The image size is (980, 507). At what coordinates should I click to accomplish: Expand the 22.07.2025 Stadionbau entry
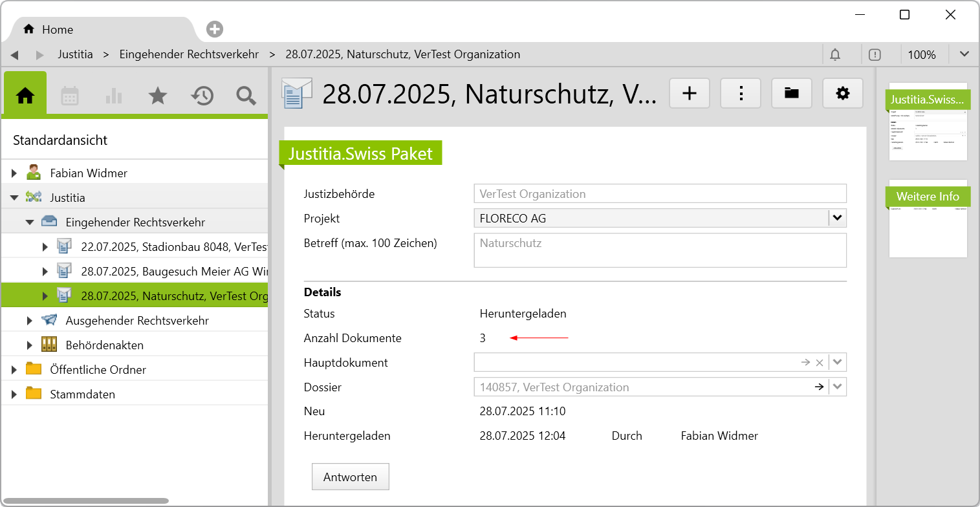[x=45, y=246]
